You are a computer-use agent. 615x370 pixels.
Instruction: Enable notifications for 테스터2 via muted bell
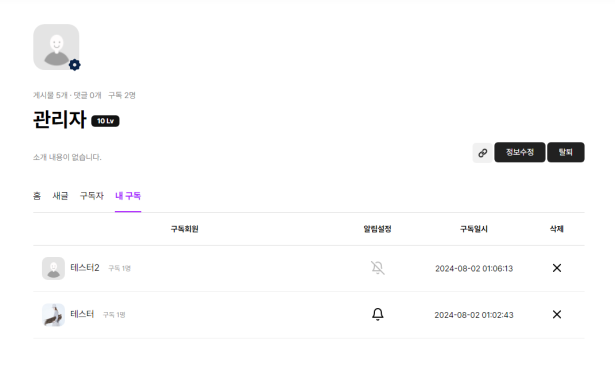pyautogui.click(x=378, y=268)
